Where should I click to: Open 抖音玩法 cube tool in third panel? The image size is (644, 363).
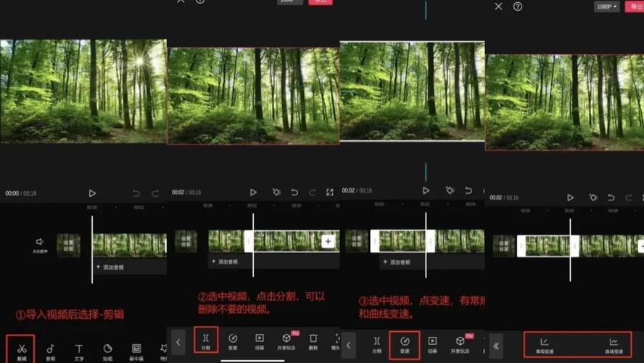(x=460, y=345)
